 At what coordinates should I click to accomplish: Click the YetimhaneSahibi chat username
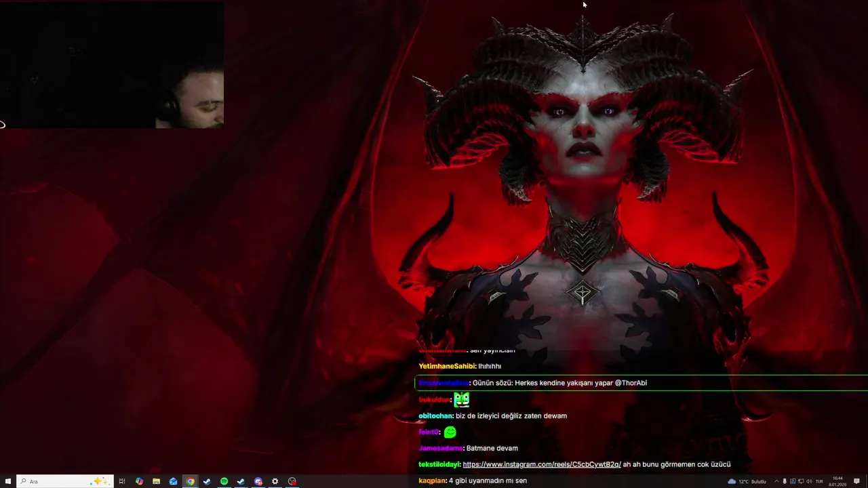(447, 366)
